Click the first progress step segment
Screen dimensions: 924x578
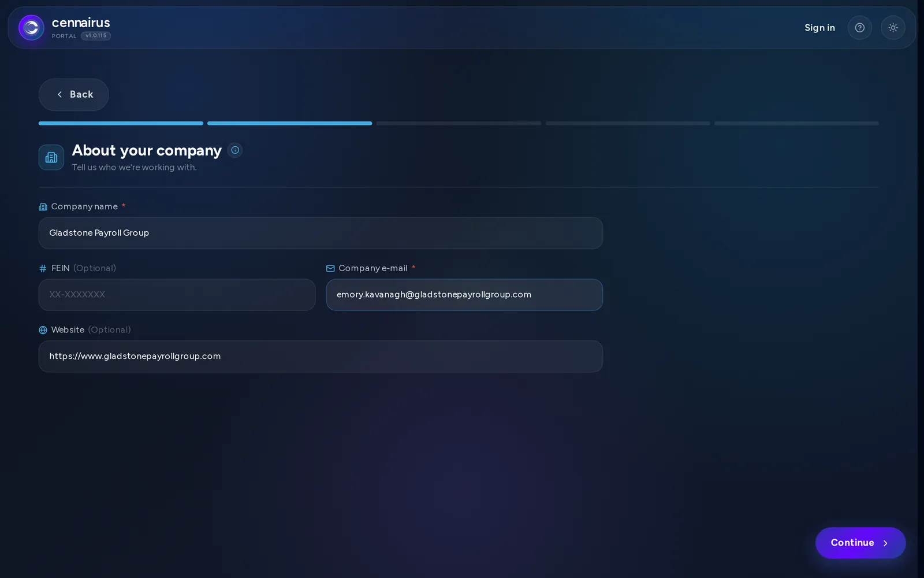pos(121,123)
